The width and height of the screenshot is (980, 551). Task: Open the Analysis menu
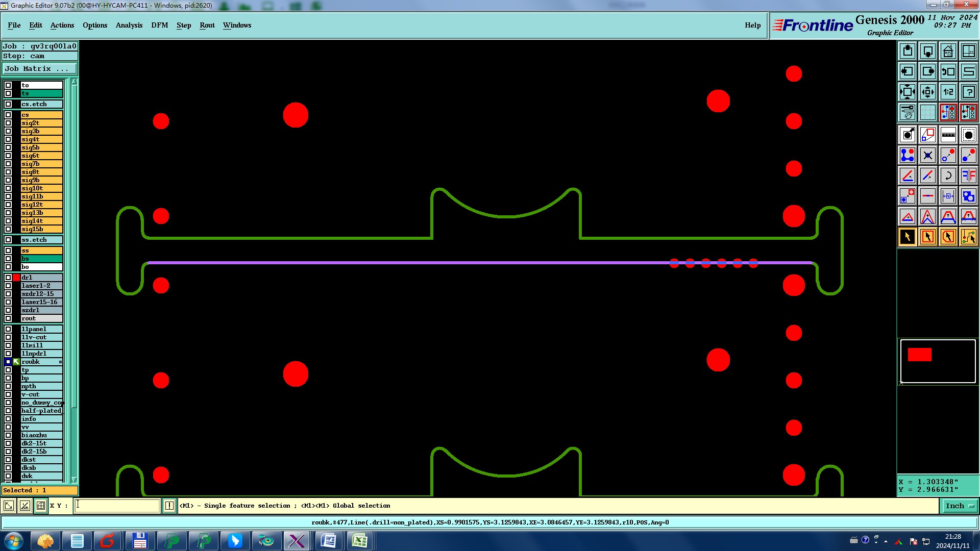[129, 25]
